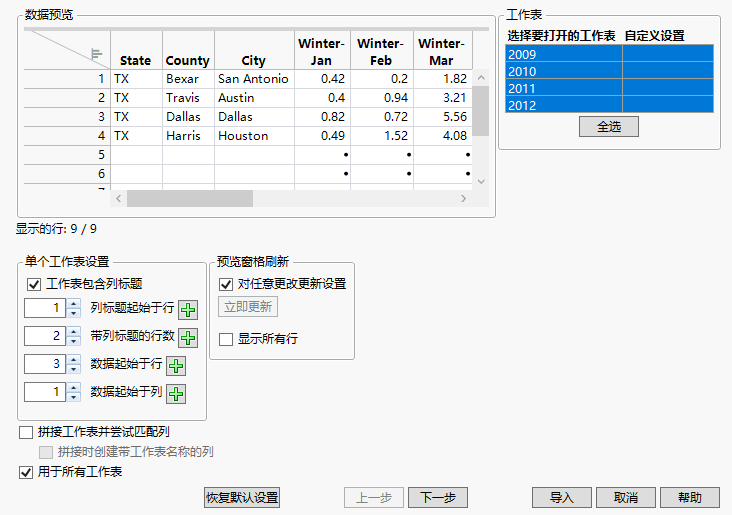Decrease 列标题起始于行 value with down arrow
Image resolution: width=732 pixels, height=515 pixels.
pyautogui.click(x=74, y=313)
